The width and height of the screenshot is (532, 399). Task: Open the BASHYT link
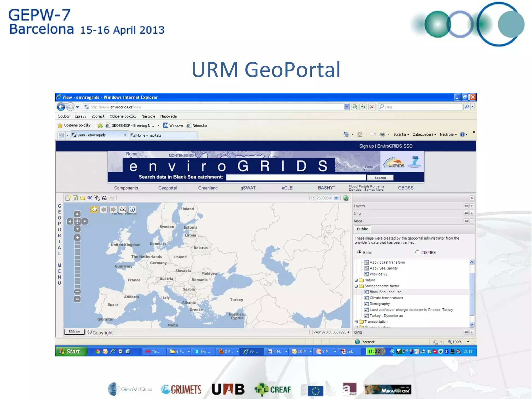(327, 188)
